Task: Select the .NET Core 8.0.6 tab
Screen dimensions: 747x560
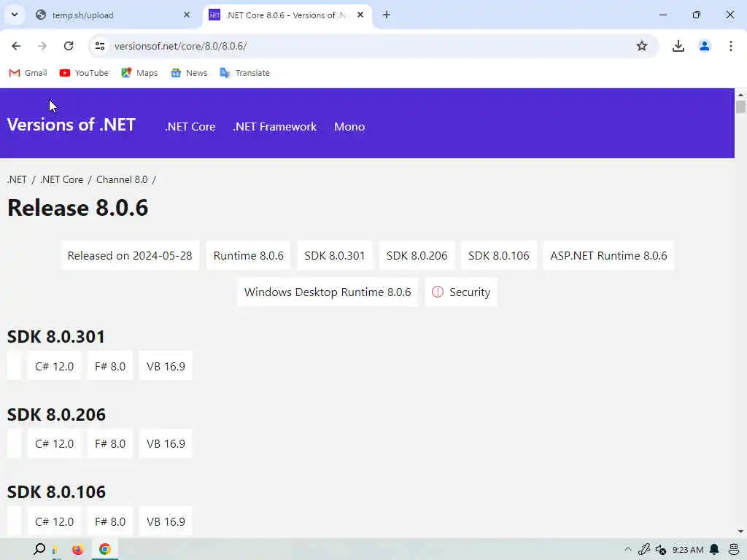Action: point(287,15)
